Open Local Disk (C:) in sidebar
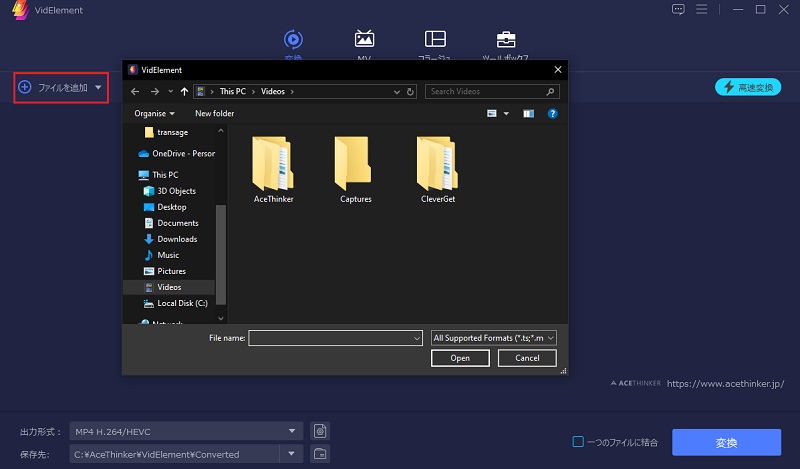This screenshot has width=800, height=469. pyautogui.click(x=176, y=303)
